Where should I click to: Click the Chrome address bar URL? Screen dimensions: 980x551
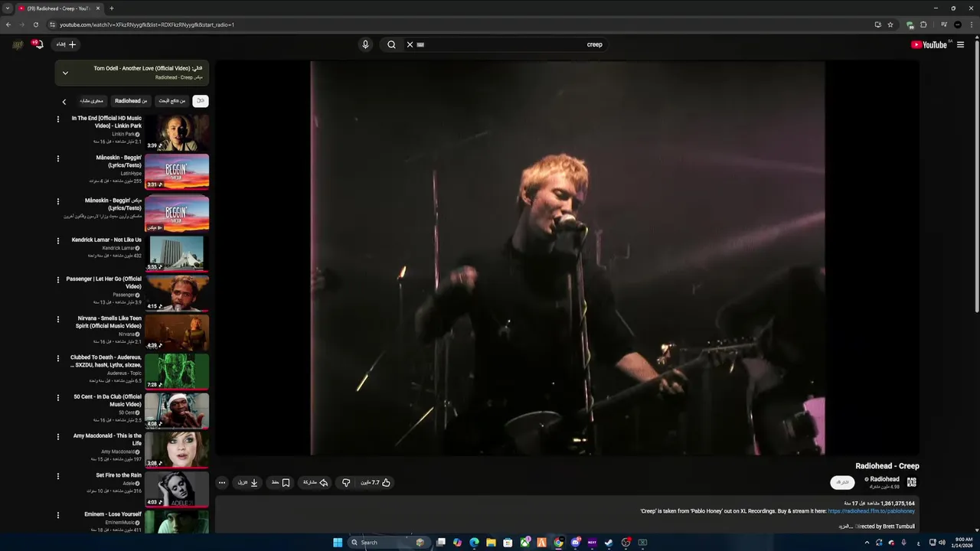pos(147,24)
